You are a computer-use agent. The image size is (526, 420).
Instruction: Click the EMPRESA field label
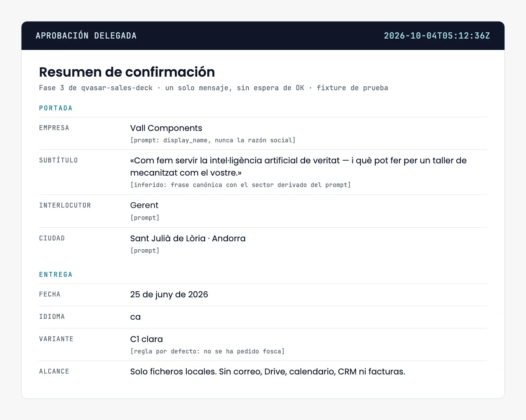point(54,128)
